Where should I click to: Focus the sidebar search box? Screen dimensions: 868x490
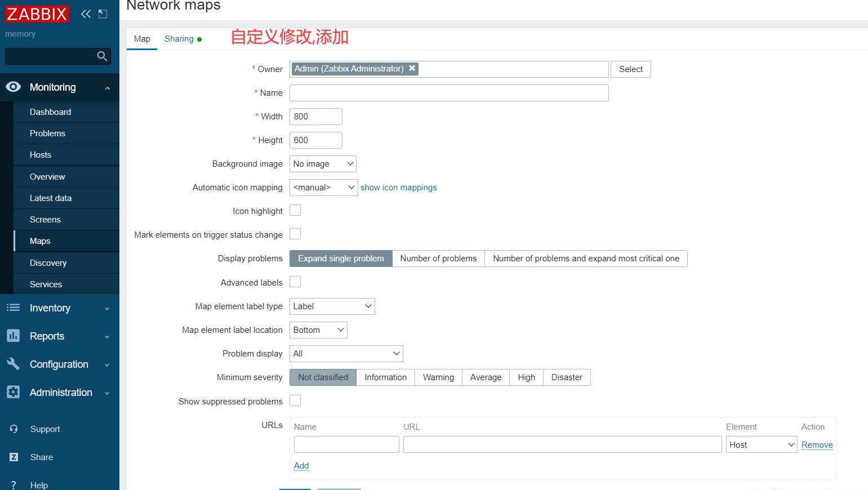point(57,56)
